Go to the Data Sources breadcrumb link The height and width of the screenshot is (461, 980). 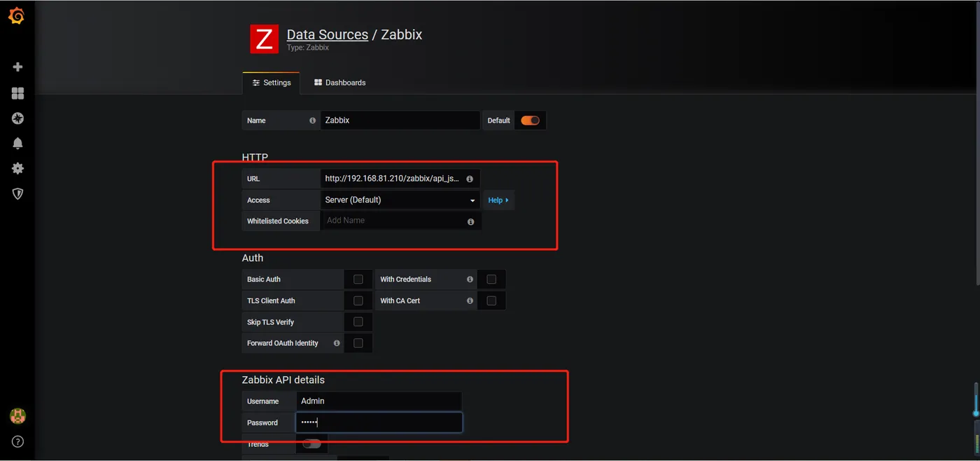tap(328, 34)
